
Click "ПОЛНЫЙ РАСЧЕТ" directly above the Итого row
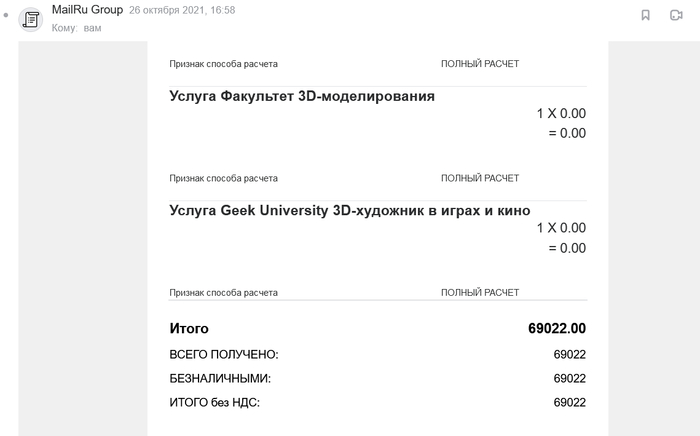[x=480, y=293]
